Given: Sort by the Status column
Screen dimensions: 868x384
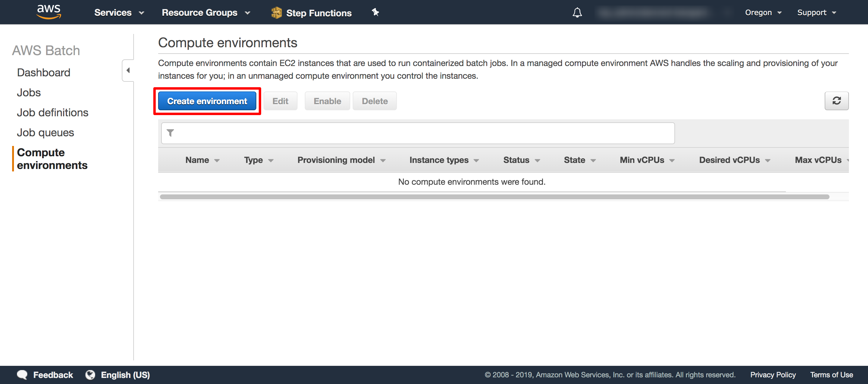Looking at the screenshot, I should 522,160.
